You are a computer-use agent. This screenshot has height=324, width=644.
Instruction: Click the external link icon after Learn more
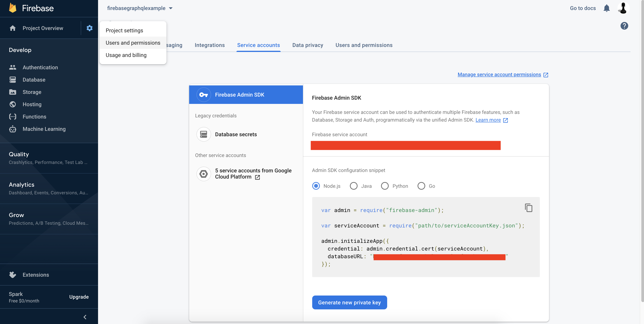[506, 120]
